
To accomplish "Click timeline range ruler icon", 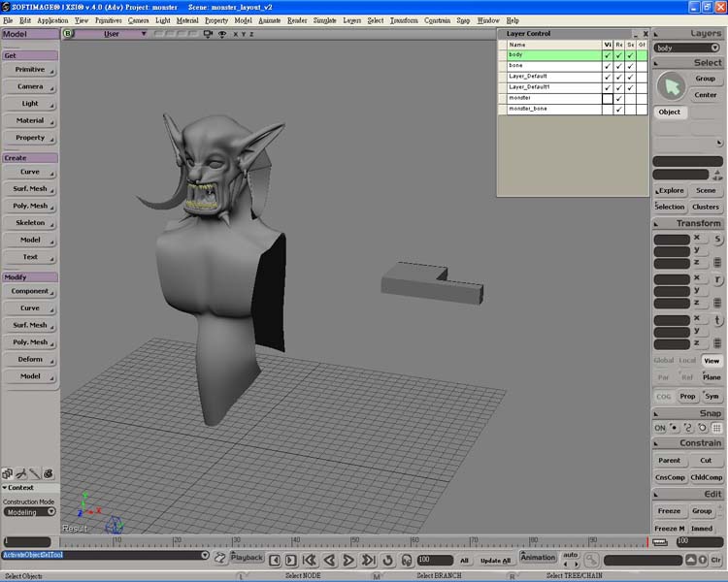I will pos(660,542).
